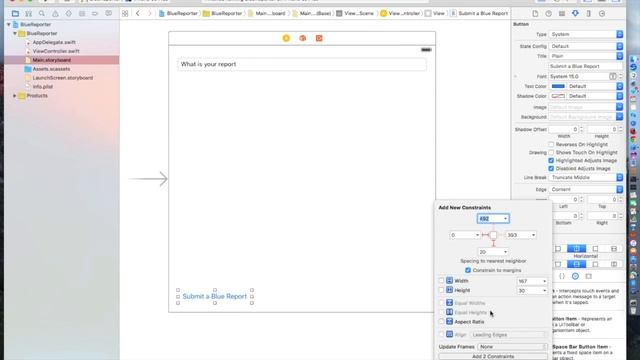Open the Project navigator folder icon
This screenshot has height=360, width=640.
(x=15, y=13)
